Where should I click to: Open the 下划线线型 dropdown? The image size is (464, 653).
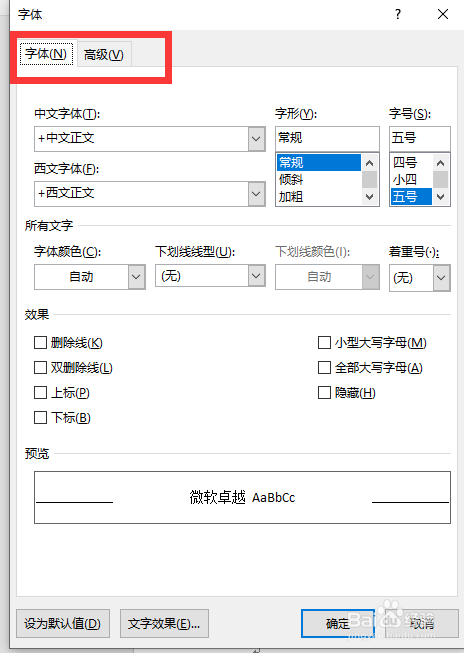(257, 276)
